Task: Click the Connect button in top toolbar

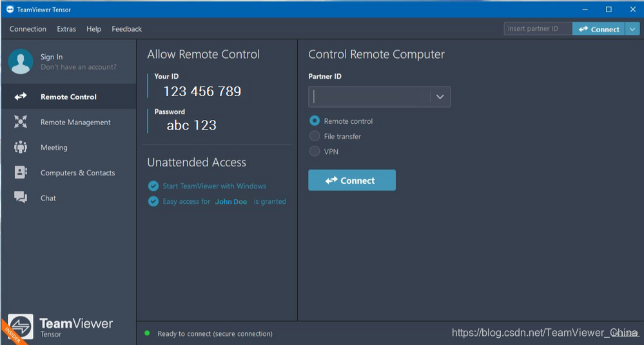Action: pos(599,29)
